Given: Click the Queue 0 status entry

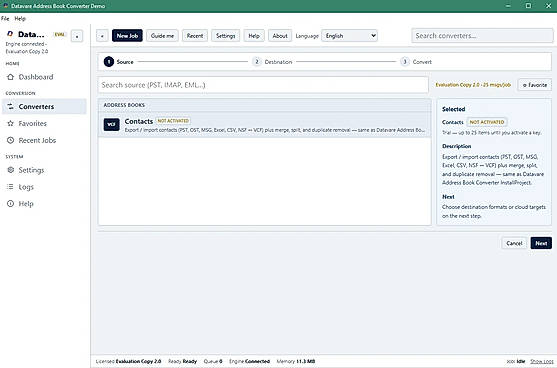Looking at the screenshot, I should pos(213,361).
